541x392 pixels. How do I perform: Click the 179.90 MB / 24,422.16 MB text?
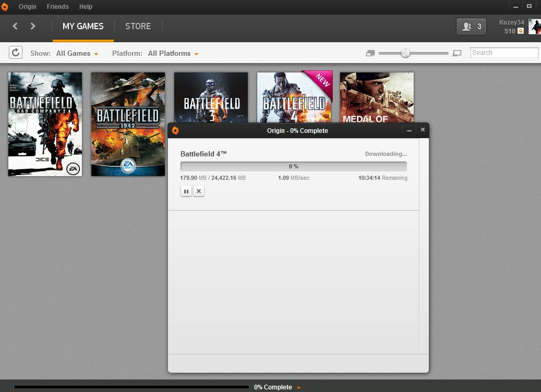click(x=213, y=178)
